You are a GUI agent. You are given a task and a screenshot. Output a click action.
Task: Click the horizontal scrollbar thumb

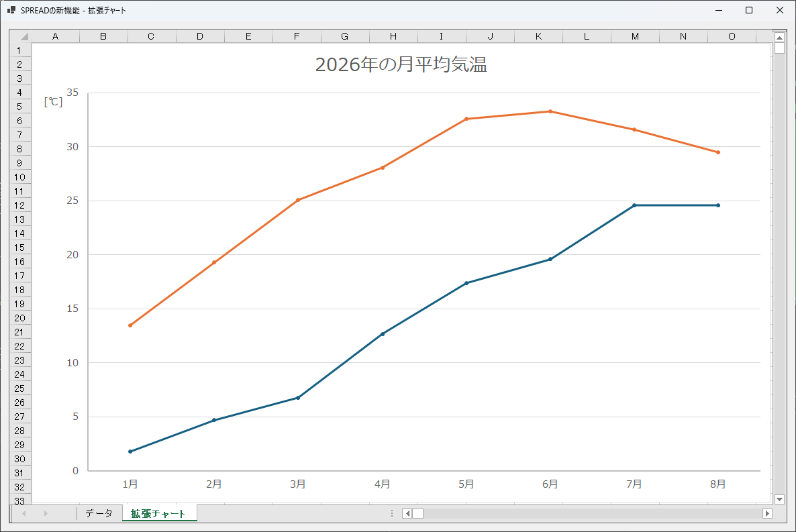click(x=417, y=514)
